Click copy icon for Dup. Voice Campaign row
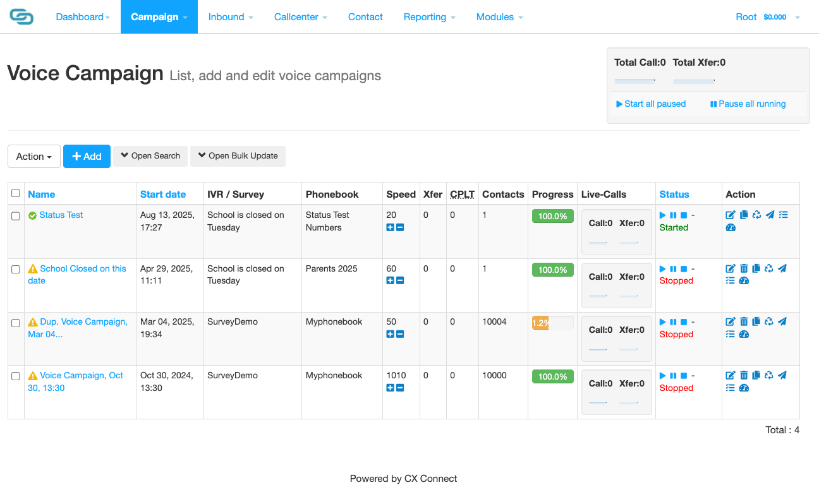819x504 pixels. 756,322
